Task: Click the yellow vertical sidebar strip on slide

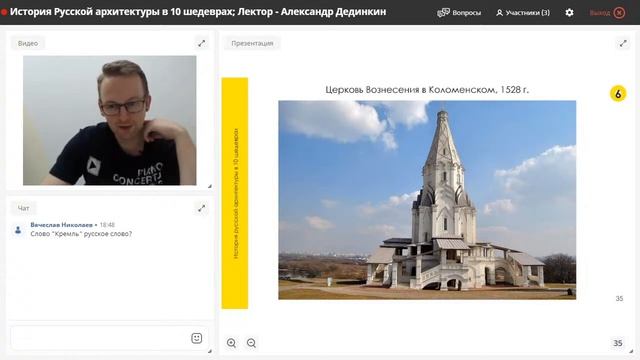Action: pos(235,193)
